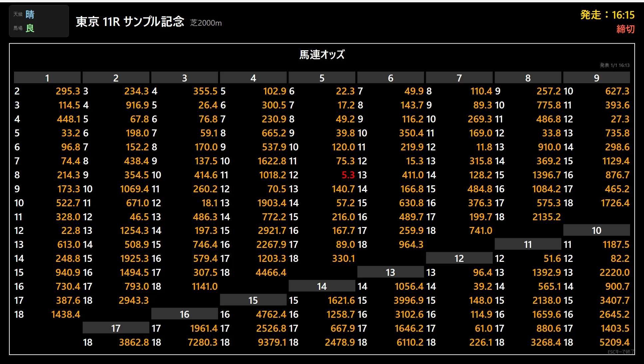Screen dimensions: 644x364
Task: Click the 6110.2 odds value
Action: pyautogui.click(x=410, y=342)
